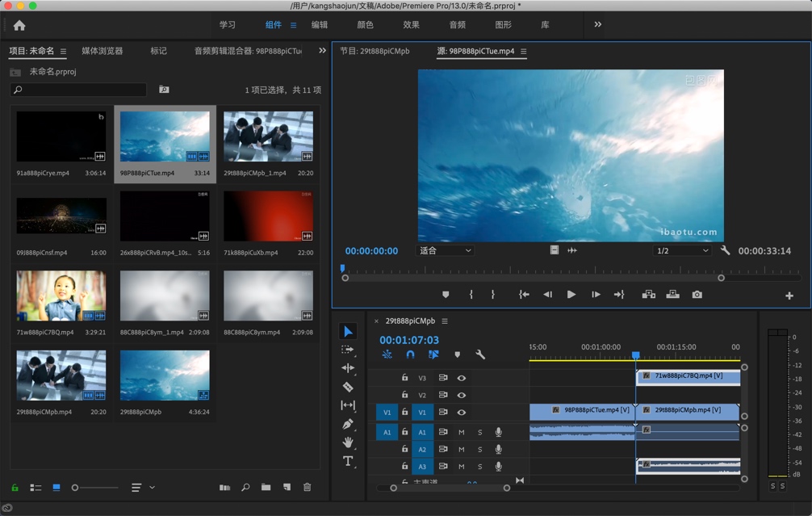Select the Hand tool
The width and height of the screenshot is (812, 516).
[x=349, y=444]
